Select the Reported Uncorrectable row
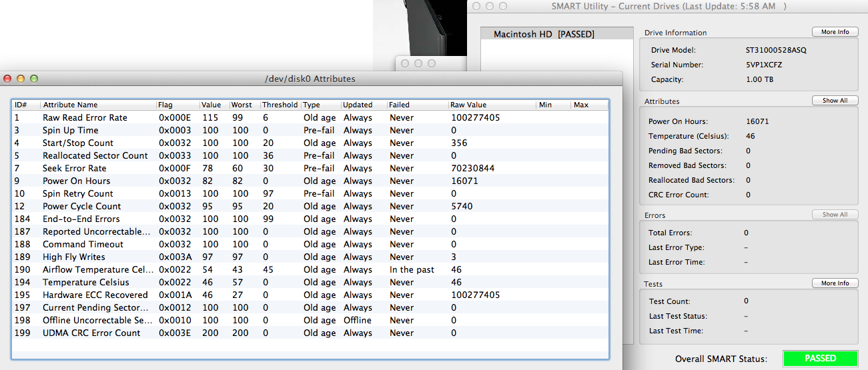This screenshot has height=370, width=868. (x=310, y=231)
